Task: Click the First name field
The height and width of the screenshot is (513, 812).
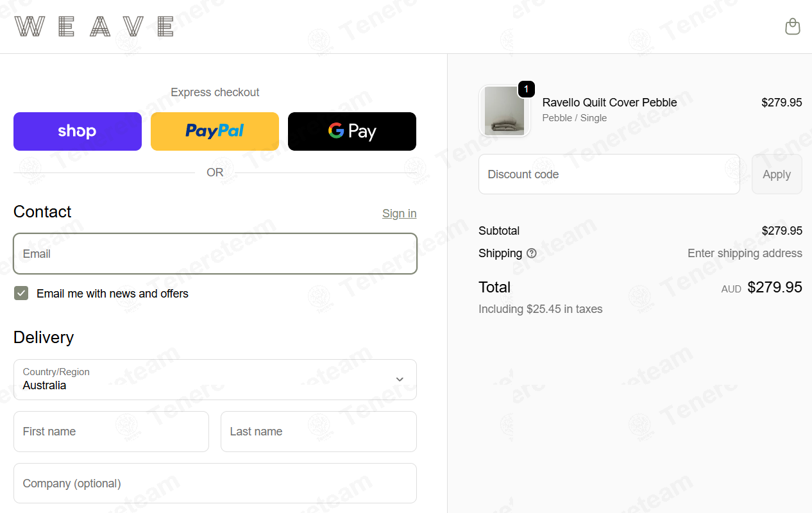Action: [x=111, y=432]
